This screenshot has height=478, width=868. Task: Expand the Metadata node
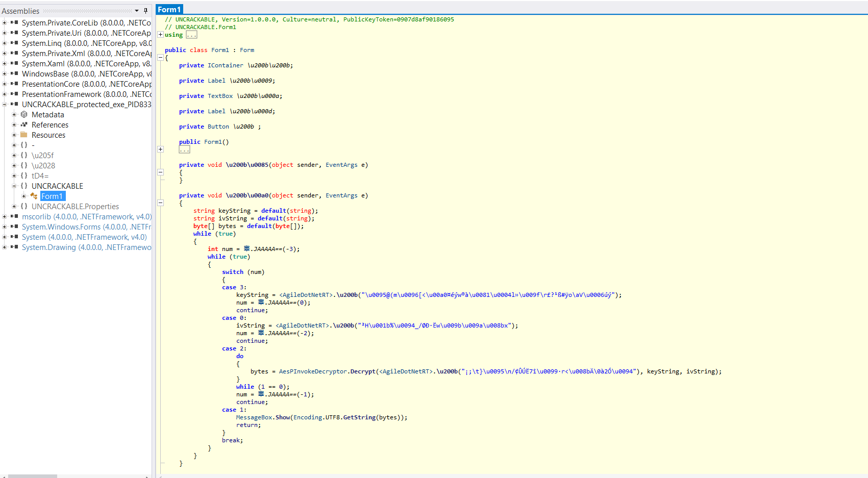(x=14, y=114)
